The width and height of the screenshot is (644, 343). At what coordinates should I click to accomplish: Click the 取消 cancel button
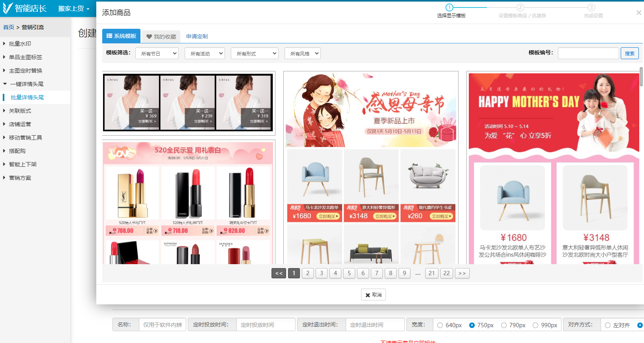tap(373, 295)
